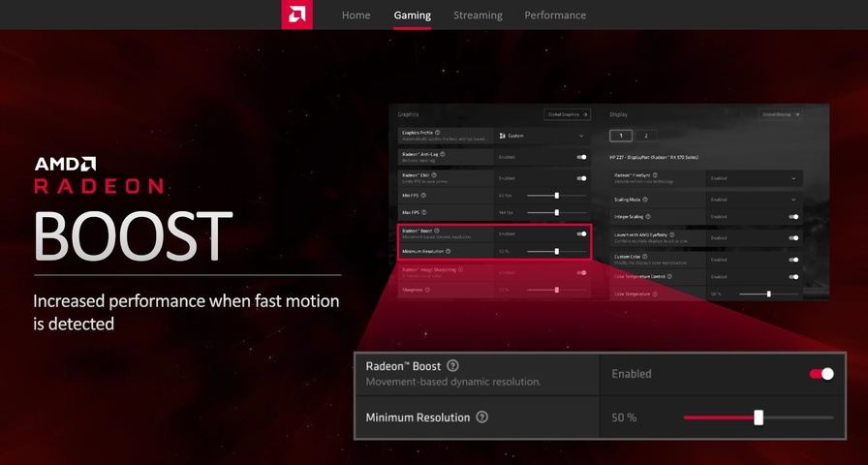Screen dimensions: 868x465
Task: Select display 2 tab
Action: click(x=646, y=136)
